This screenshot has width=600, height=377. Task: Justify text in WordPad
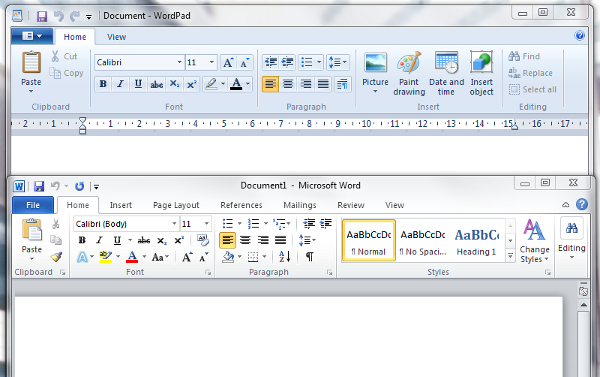(x=323, y=84)
